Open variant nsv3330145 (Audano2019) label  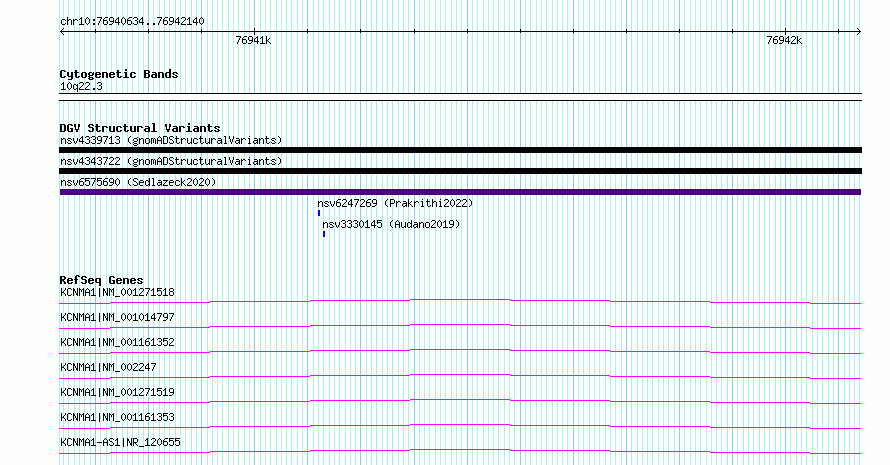click(391, 224)
